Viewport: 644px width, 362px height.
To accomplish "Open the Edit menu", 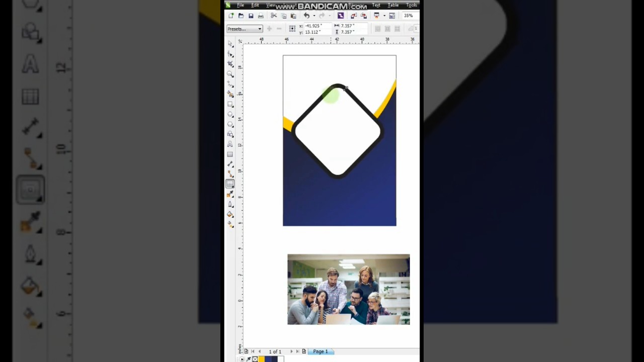I will [x=255, y=5].
